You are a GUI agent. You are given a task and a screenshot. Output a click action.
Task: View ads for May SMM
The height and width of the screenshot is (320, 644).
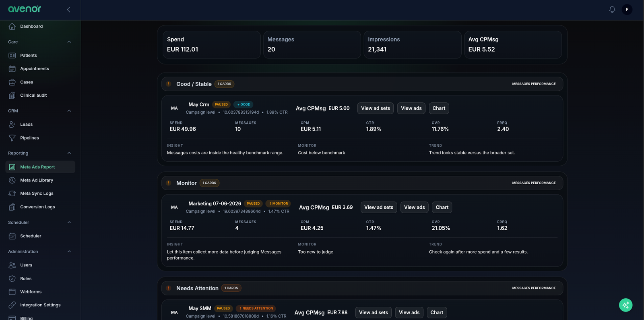point(409,312)
